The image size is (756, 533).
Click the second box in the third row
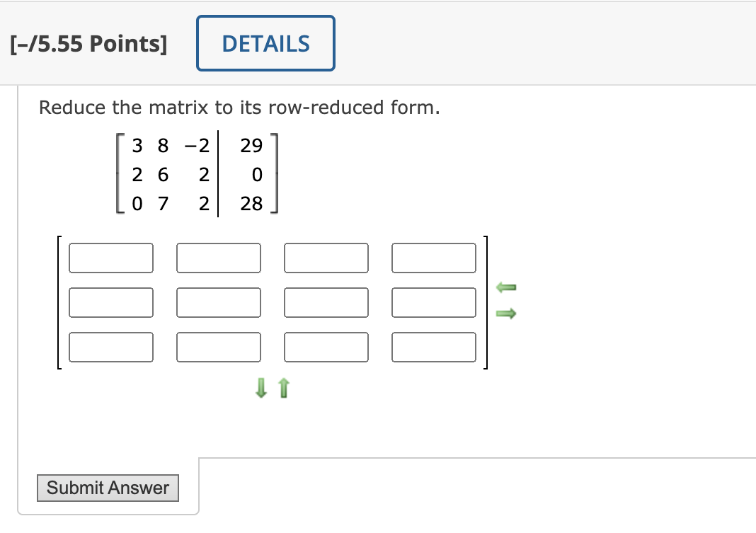coord(218,347)
